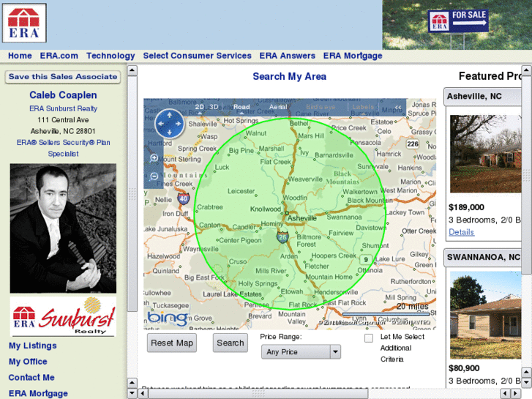Image resolution: width=532 pixels, height=399 pixels.
Task: Click the sidebar scrollbar up arrow
Action: (x=132, y=70)
